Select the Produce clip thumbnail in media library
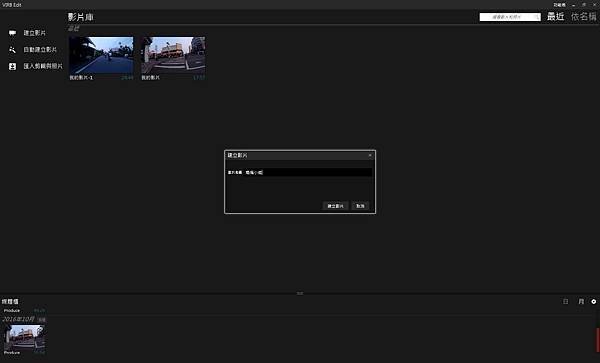This screenshot has width=600, height=363. pyautogui.click(x=24, y=337)
